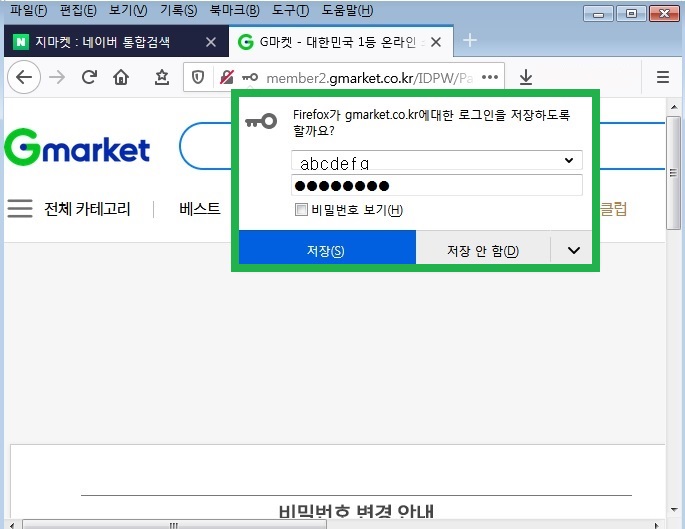This screenshot has height=529, width=685.
Task: Click the password field with dots
Action: pyautogui.click(x=436, y=186)
